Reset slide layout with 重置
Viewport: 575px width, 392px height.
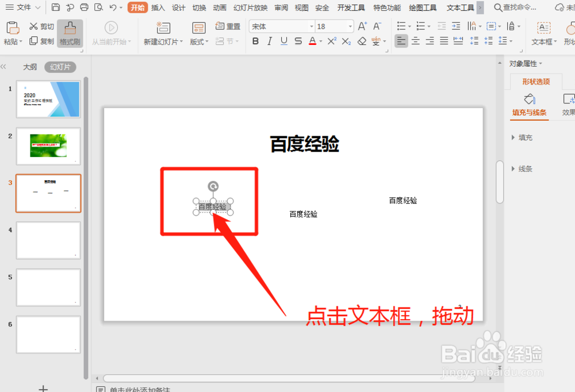pyautogui.click(x=228, y=26)
